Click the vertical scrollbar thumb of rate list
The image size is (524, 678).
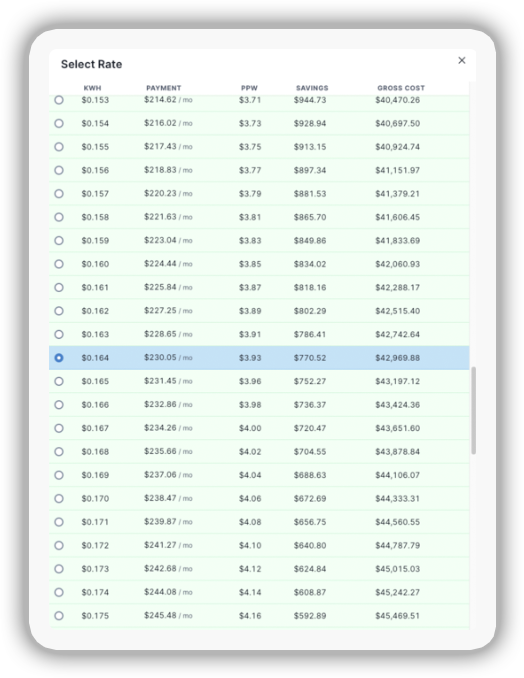[x=473, y=410]
